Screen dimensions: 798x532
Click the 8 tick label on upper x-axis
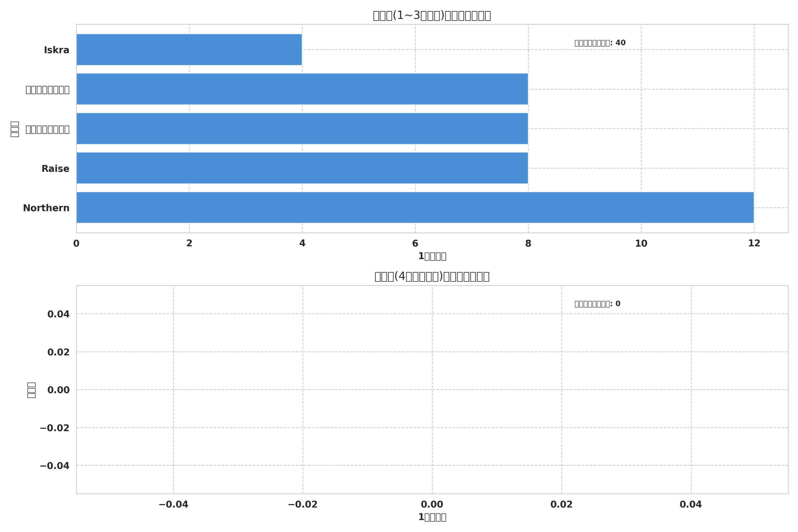[x=528, y=243]
